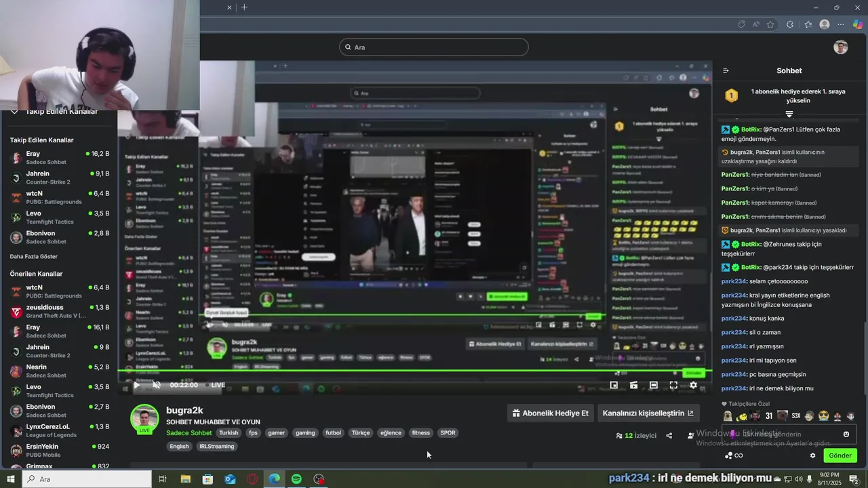Toggle theater mode in the player
The image size is (868, 488).
[653, 385]
